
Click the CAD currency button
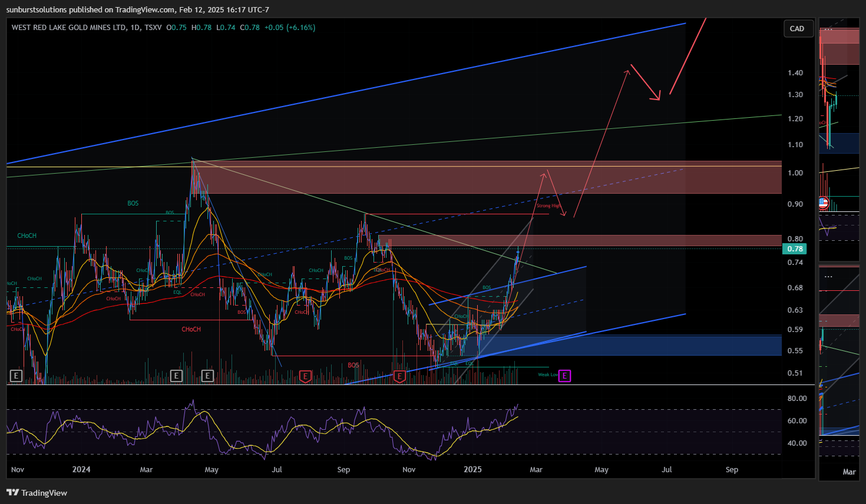797,28
